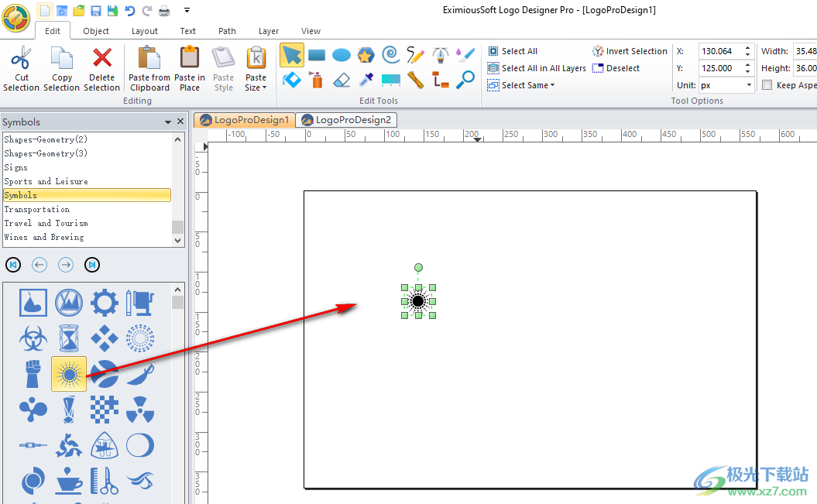Screen dimensions: 817x504
Task: Open the Layout ribbon tab
Action: point(144,31)
